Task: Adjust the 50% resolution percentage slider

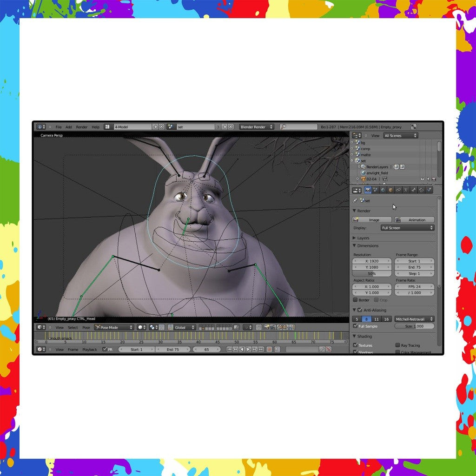Action: (371, 274)
